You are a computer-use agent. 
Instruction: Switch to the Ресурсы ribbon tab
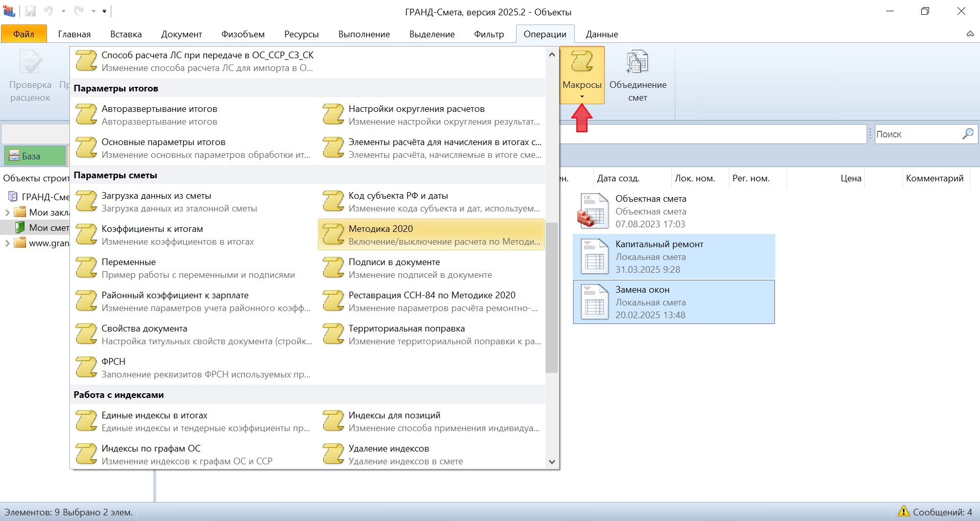[x=301, y=34]
